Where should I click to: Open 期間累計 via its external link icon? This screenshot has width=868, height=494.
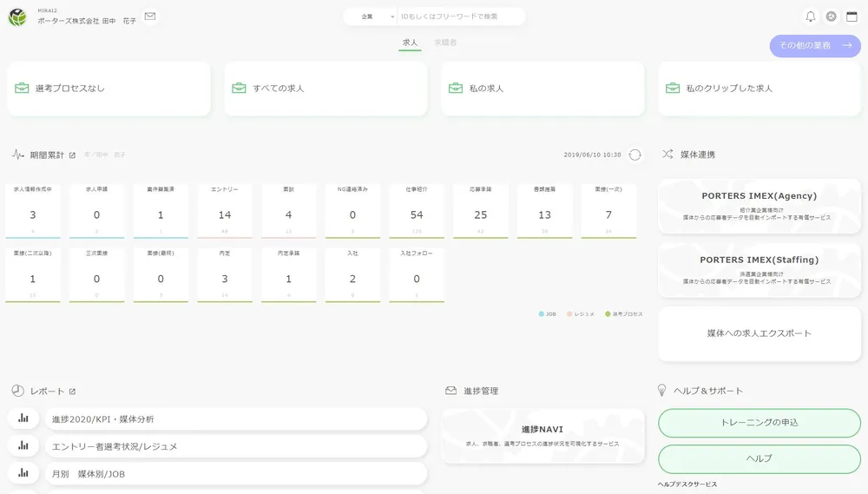(73, 155)
